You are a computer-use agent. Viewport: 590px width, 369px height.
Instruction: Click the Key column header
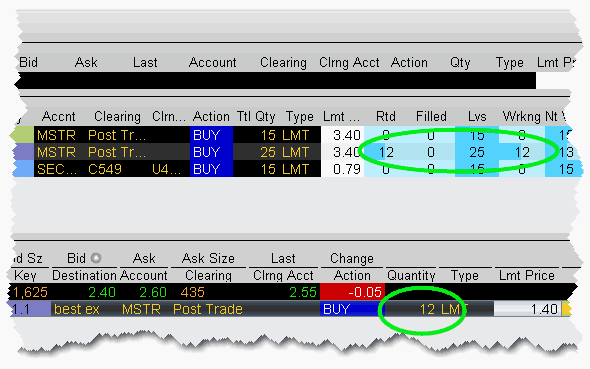pos(25,275)
